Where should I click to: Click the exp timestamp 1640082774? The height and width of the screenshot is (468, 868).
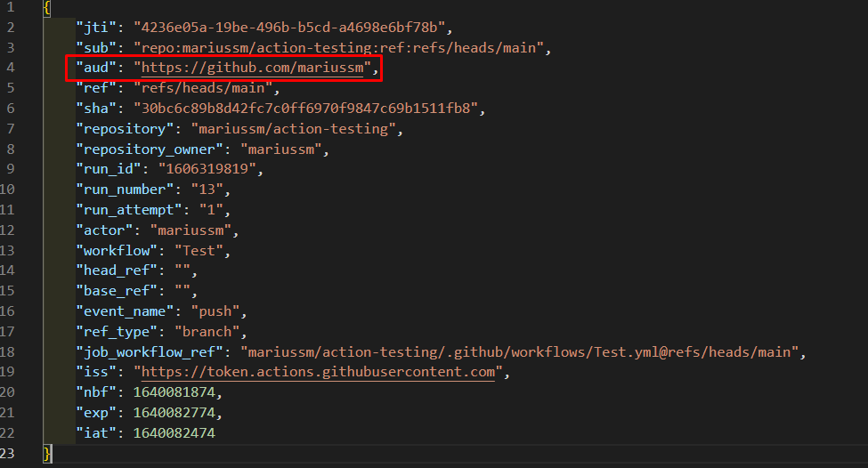point(174,413)
